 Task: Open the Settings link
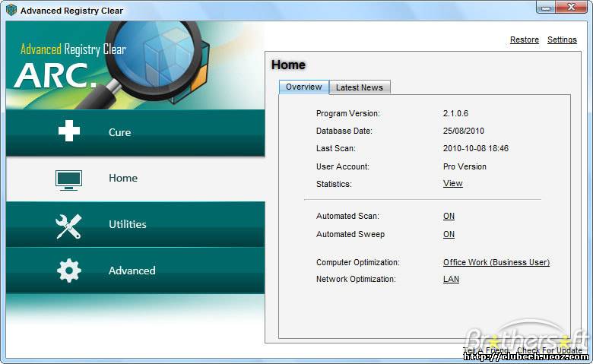(x=562, y=40)
